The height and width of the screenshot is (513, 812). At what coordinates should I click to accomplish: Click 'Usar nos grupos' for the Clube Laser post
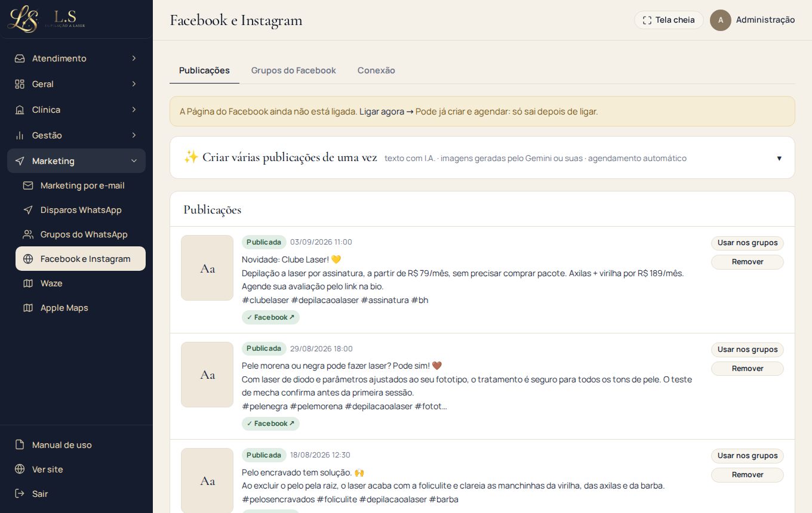[748, 243]
